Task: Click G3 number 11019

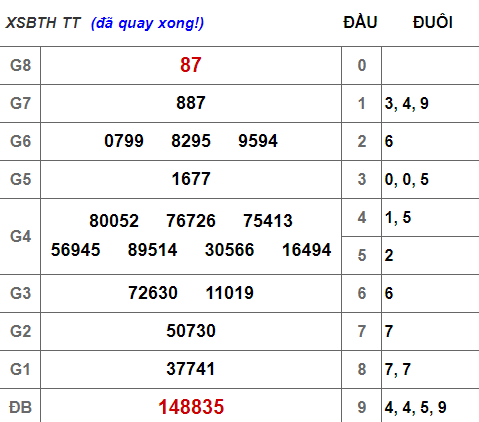Action: (x=229, y=293)
